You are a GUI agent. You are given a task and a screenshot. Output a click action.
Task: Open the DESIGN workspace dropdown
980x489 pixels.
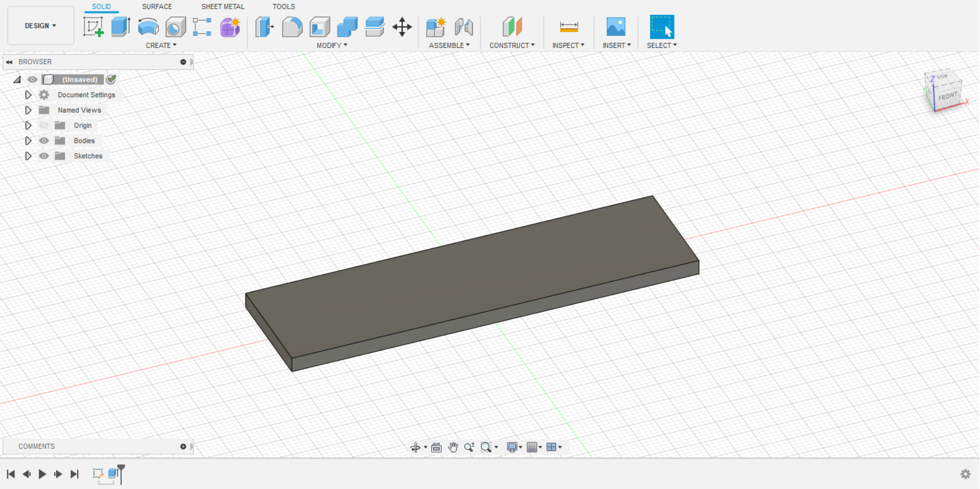tap(40, 25)
